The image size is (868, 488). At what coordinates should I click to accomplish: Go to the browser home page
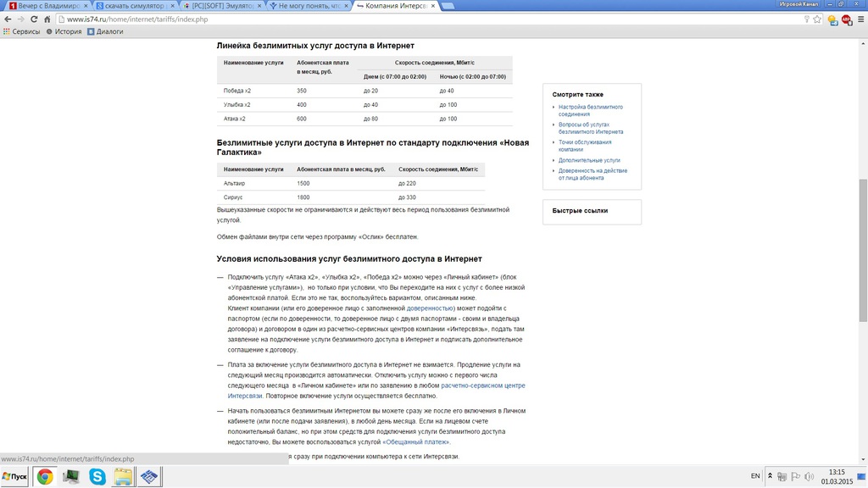(x=47, y=19)
